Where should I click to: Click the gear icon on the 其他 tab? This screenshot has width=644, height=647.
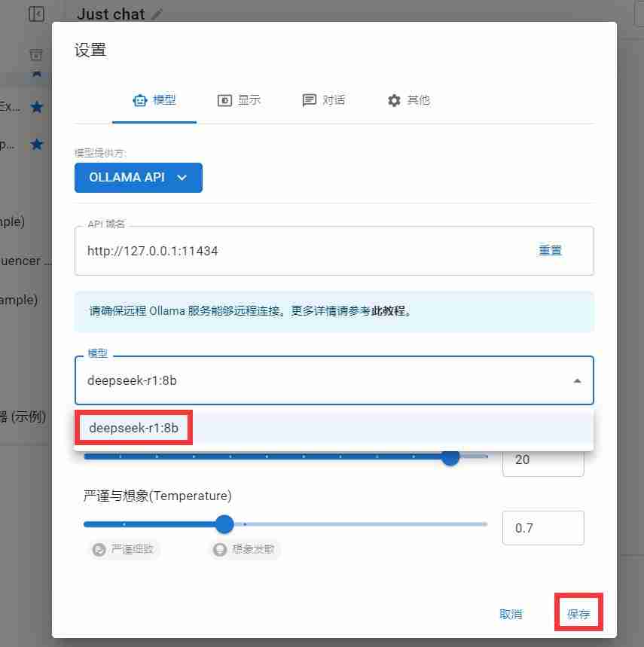[392, 99]
